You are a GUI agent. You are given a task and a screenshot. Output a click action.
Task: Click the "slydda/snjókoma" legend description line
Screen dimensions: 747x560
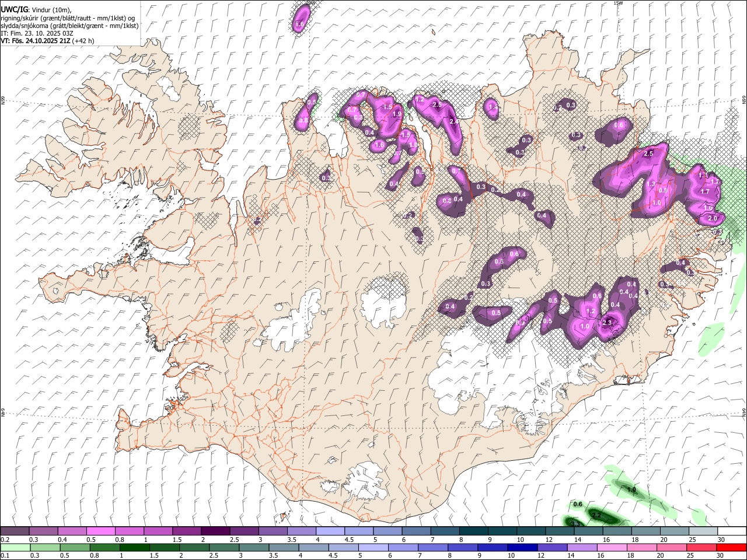(69, 26)
